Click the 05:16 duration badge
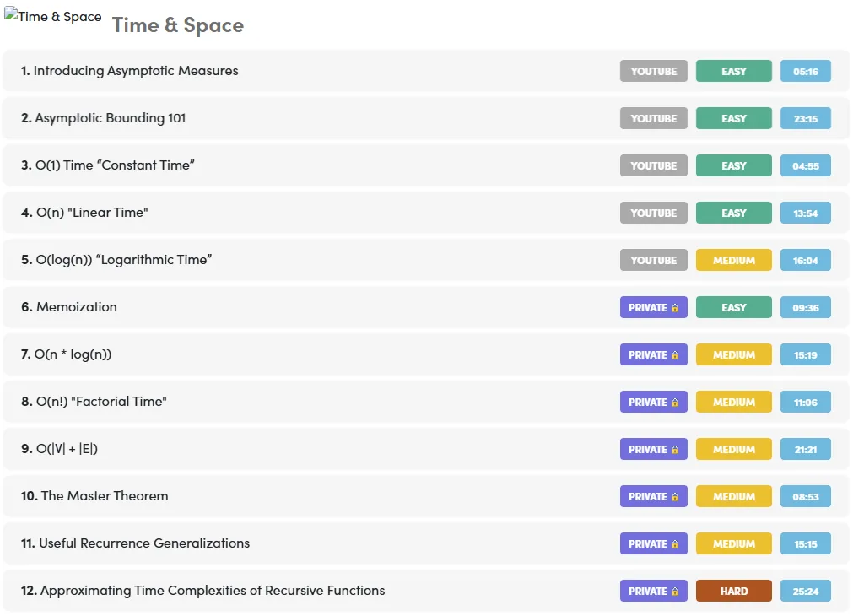 [x=805, y=71]
